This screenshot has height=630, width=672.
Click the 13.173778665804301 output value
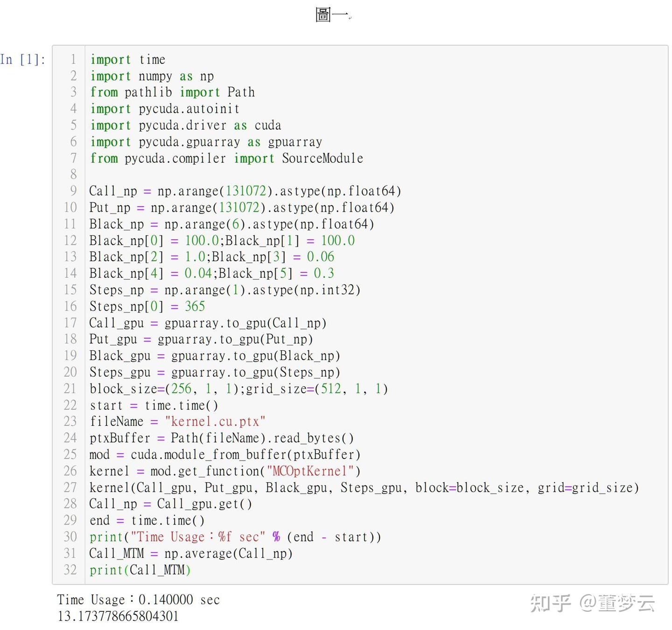[118, 616]
